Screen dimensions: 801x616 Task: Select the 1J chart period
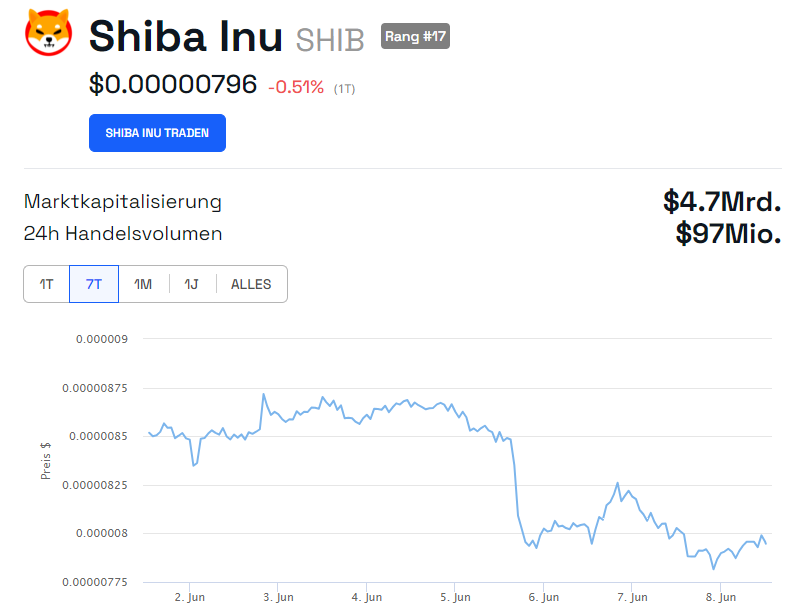pos(190,284)
